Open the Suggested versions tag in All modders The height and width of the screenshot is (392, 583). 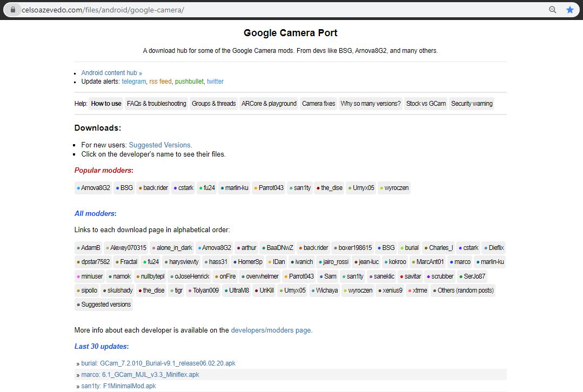coord(104,305)
